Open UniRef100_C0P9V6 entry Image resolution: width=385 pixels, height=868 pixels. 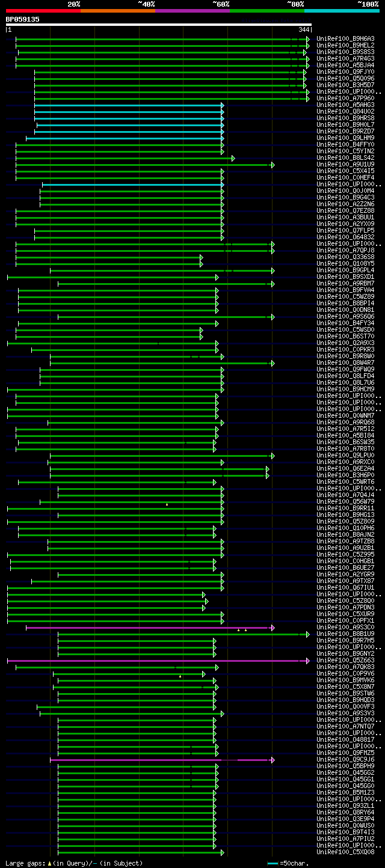(x=345, y=674)
